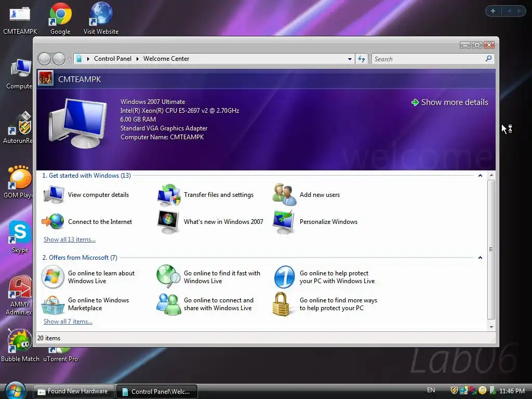This screenshot has height=399, width=532.
Task: Collapse the Offers from Microsoft section
Action: pos(480,258)
